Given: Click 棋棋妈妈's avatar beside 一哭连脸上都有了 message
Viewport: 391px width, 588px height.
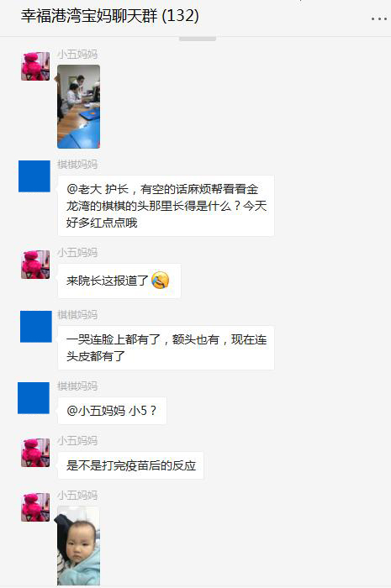Looking at the screenshot, I should click(x=36, y=327).
